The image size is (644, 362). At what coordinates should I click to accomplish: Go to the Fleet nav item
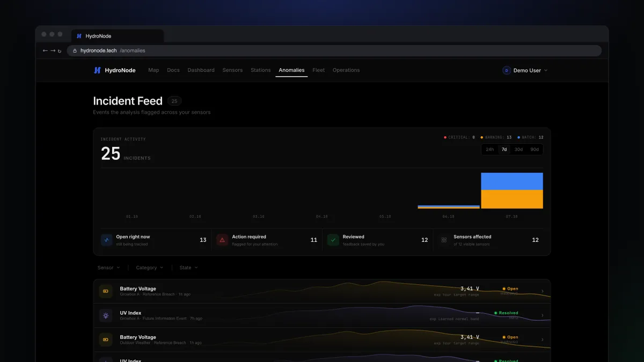coord(319,70)
